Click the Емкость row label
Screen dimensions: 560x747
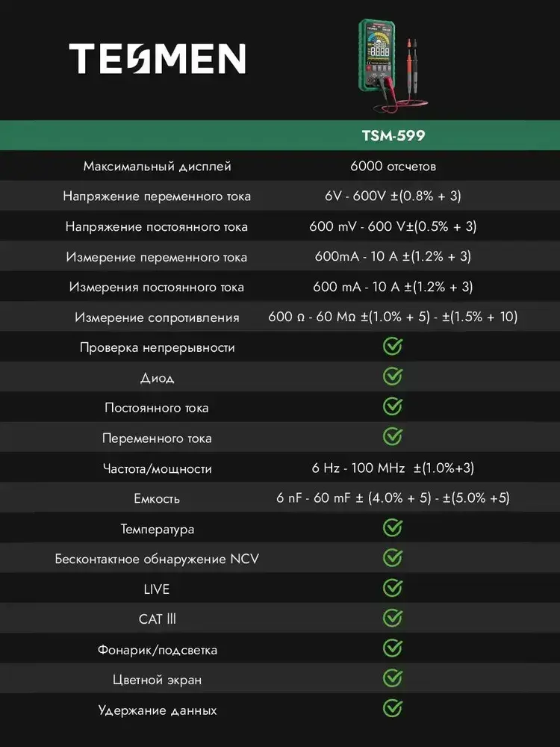(x=157, y=498)
